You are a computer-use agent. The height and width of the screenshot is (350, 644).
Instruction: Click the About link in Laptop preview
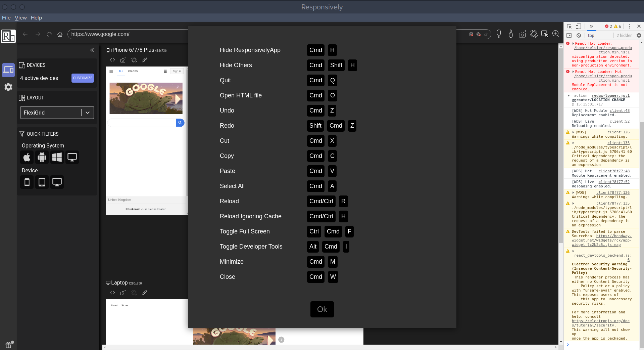pyautogui.click(x=114, y=305)
